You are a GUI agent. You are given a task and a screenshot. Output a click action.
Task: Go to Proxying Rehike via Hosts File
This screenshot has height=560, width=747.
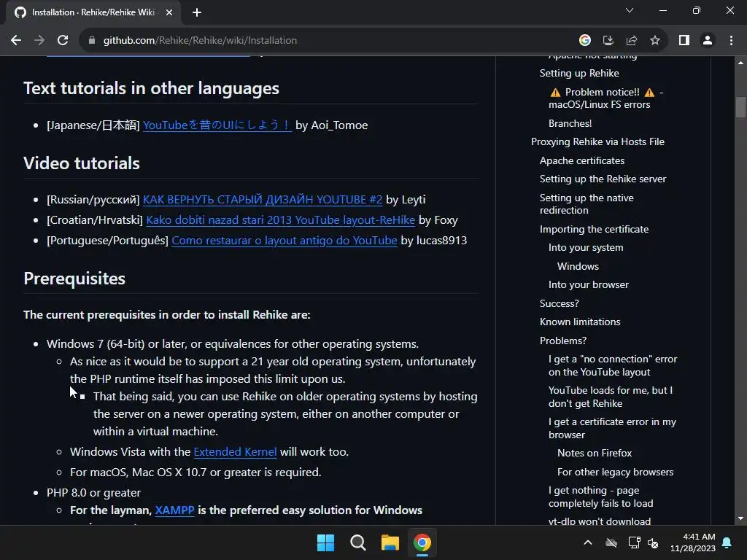(x=597, y=142)
